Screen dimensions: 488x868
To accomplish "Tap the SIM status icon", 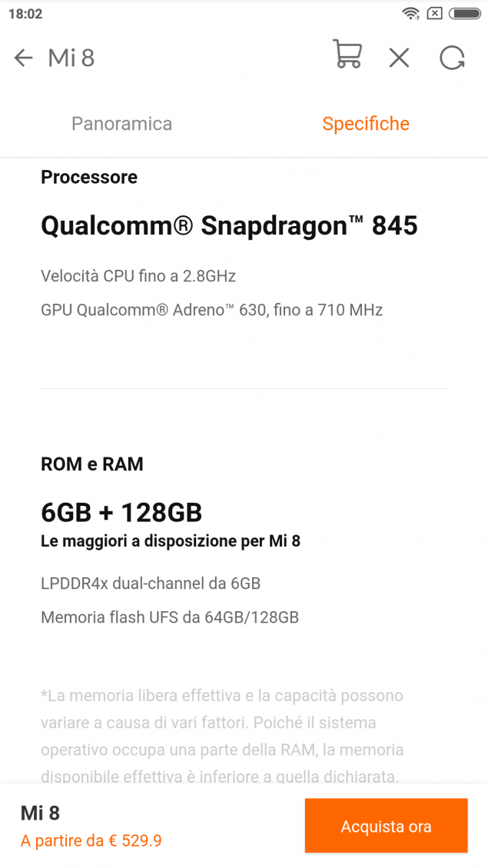I will point(435,13).
